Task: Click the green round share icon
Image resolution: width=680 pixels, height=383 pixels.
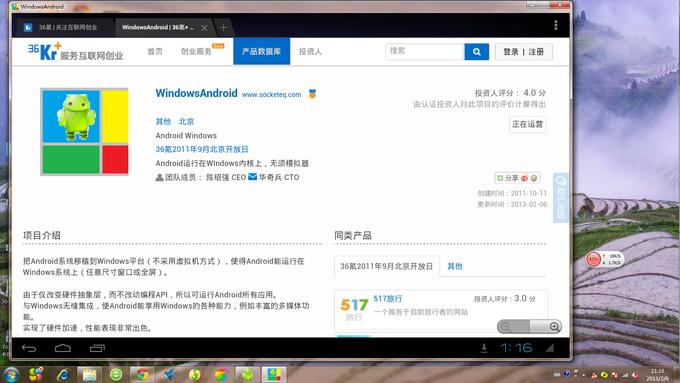Action: 534,178
